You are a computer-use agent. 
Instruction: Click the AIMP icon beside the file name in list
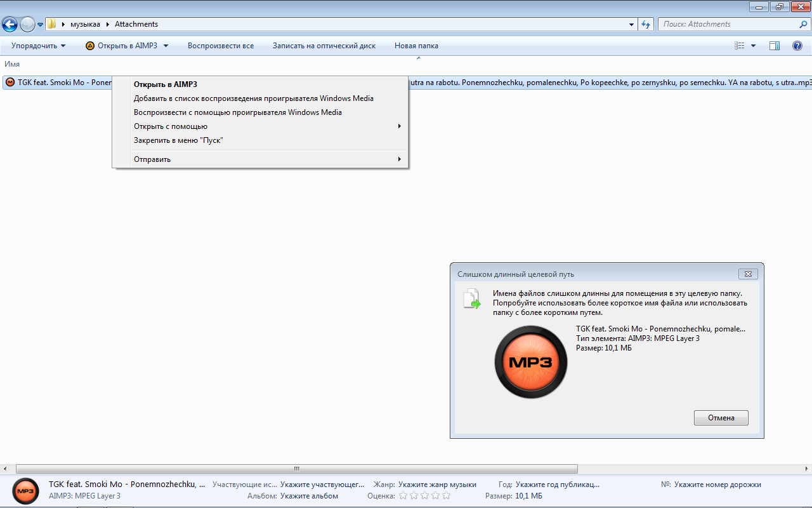pyautogui.click(x=10, y=83)
